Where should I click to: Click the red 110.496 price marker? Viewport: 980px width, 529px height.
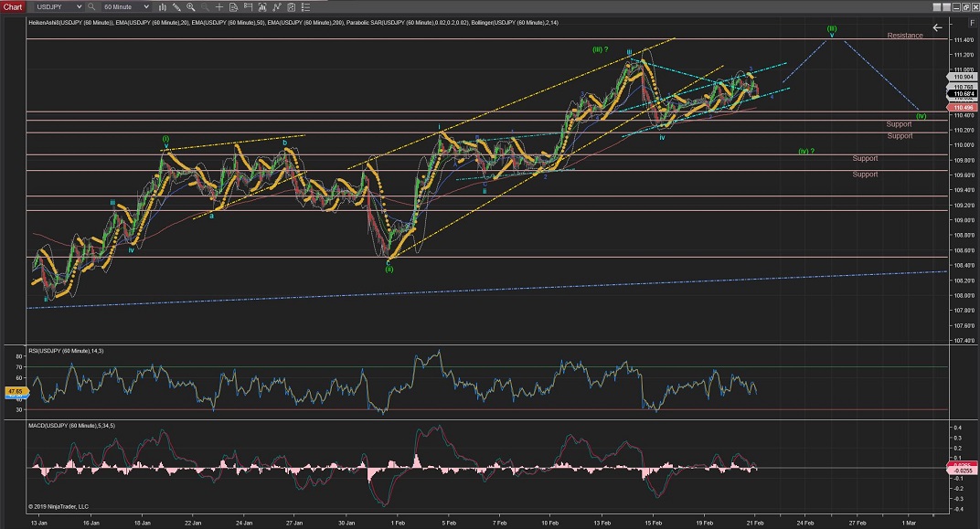pyautogui.click(x=964, y=107)
